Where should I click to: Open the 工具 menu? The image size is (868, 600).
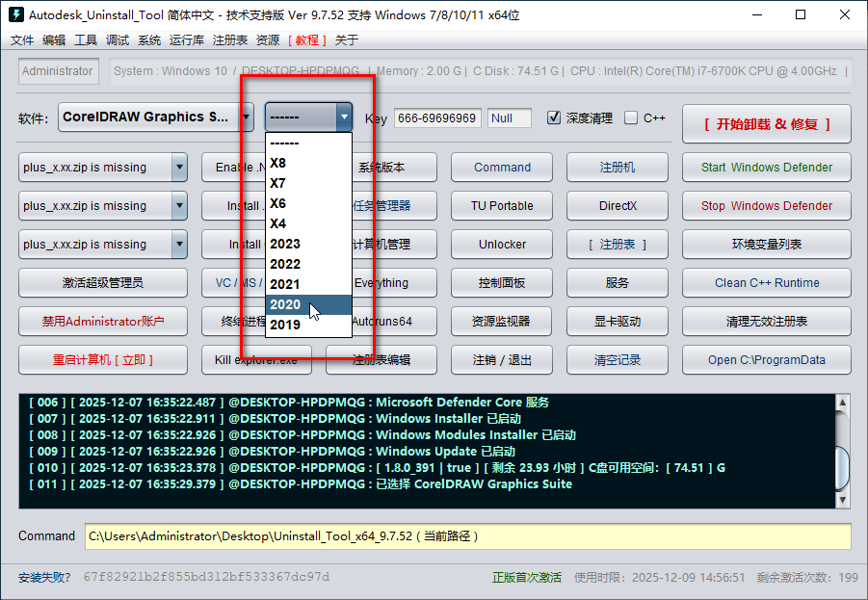point(85,39)
